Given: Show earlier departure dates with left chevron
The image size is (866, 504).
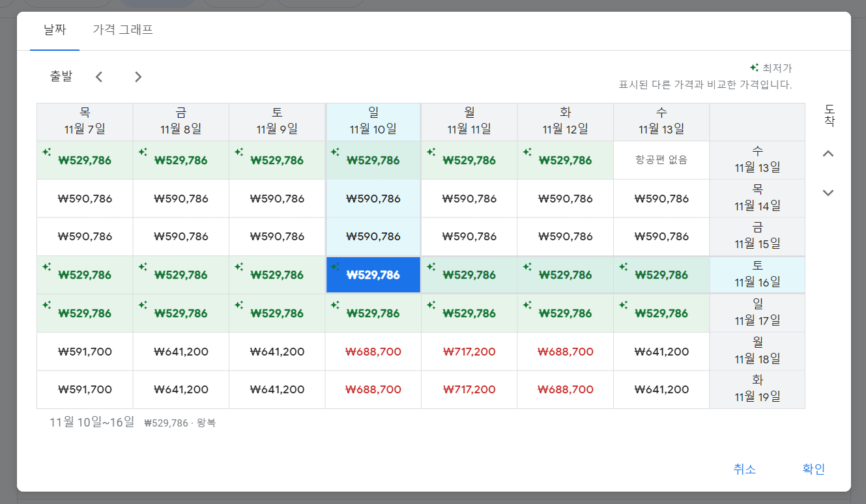Looking at the screenshot, I should (99, 77).
